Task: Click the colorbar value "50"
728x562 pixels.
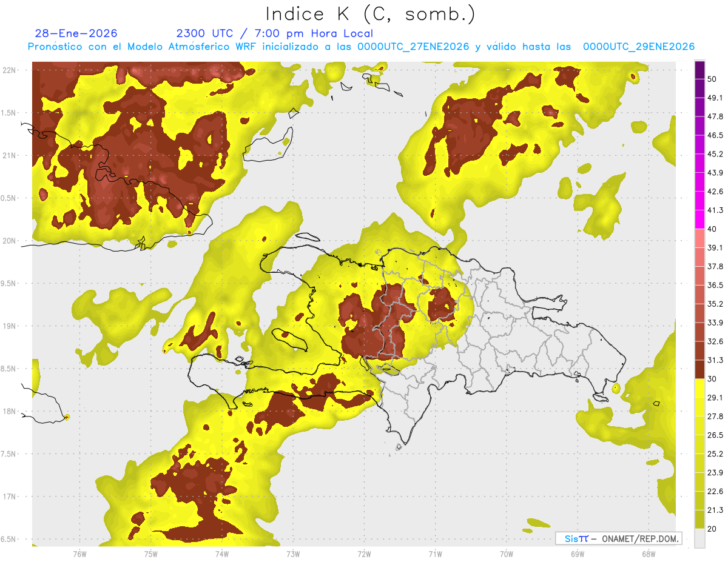Action: click(x=712, y=79)
